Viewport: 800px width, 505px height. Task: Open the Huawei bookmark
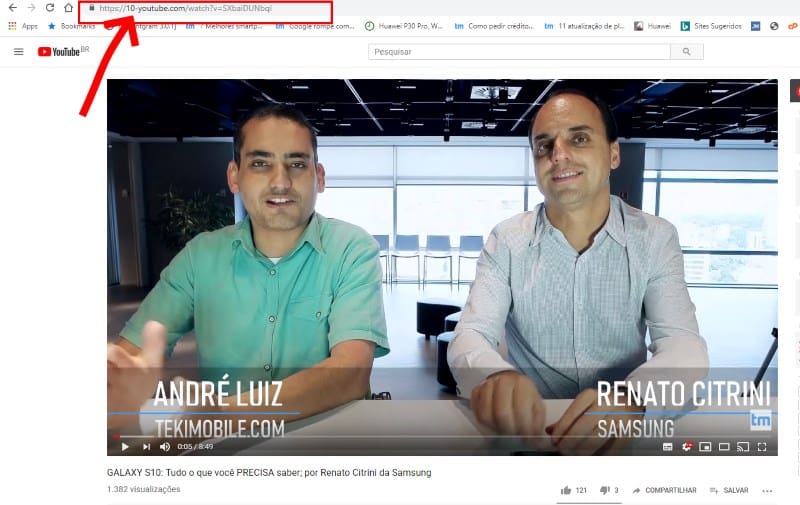pyautogui.click(x=653, y=26)
